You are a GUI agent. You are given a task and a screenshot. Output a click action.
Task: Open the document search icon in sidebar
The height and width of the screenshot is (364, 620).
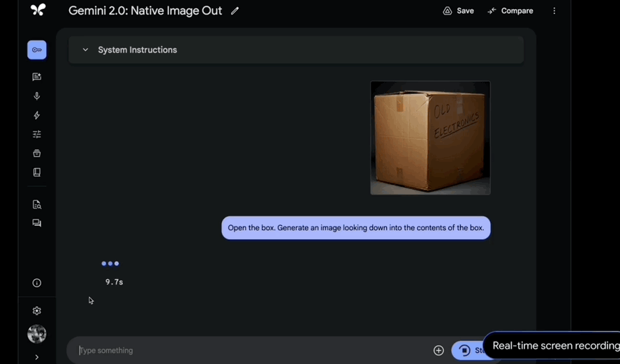(37, 204)
